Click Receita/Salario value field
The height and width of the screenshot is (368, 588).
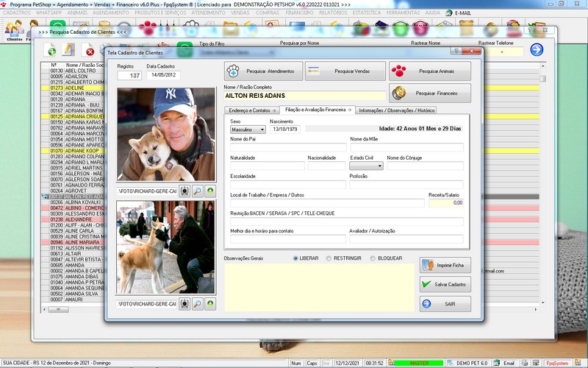[446, 203]
